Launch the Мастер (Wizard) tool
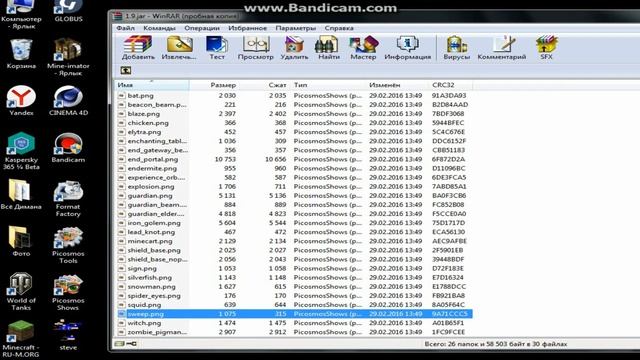Viewport: 640px width, 360px height. click(x=363, y=48)
